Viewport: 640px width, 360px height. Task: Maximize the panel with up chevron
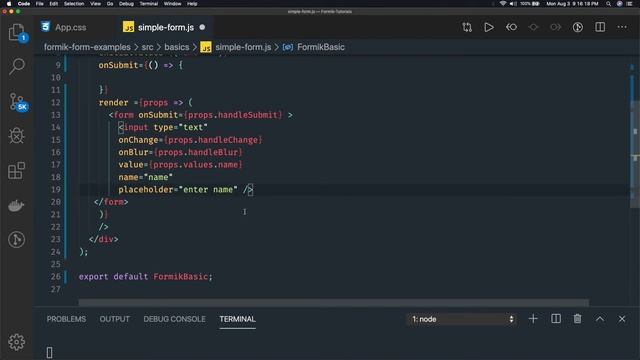pos(600,319)
